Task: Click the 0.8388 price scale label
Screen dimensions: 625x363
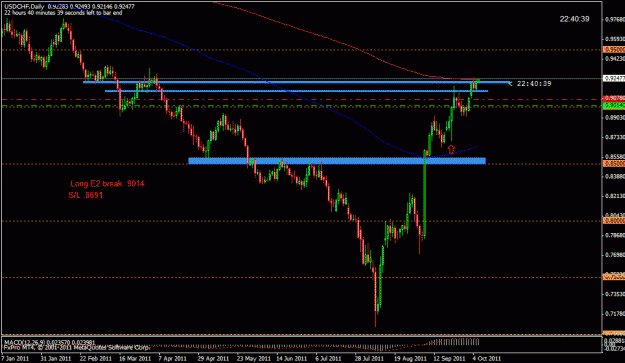Action: (615, 176)
